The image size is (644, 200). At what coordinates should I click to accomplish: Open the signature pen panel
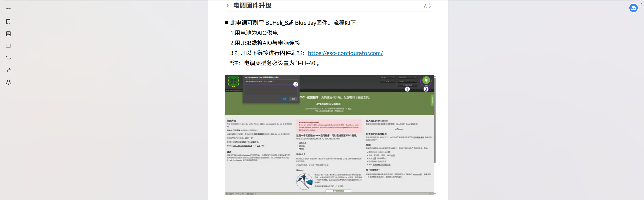click(x=8, y=70)
